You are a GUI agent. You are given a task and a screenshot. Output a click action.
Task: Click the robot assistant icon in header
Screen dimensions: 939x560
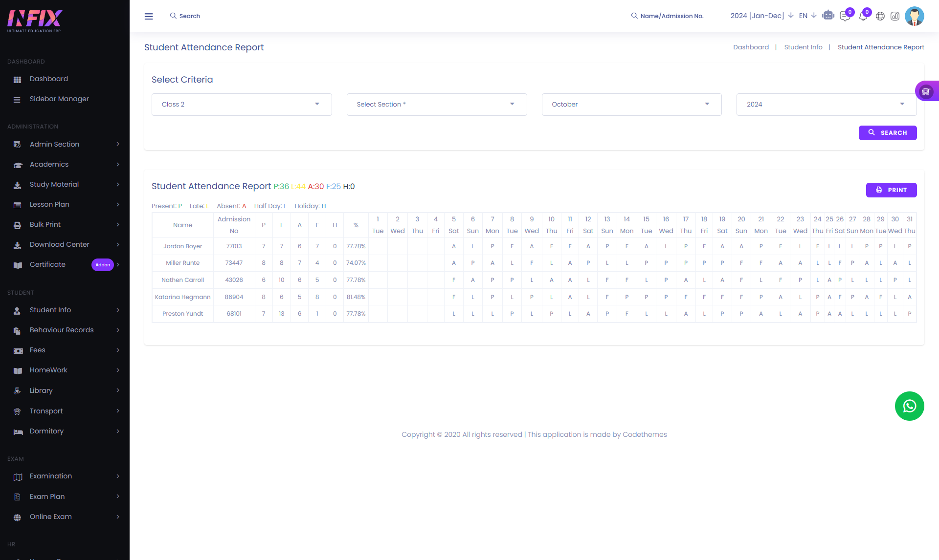[x=828, y=16]
